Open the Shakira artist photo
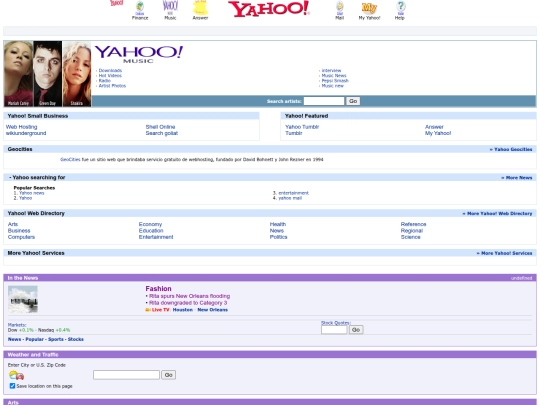Viewport: 540px width, 405px height. 77,74
